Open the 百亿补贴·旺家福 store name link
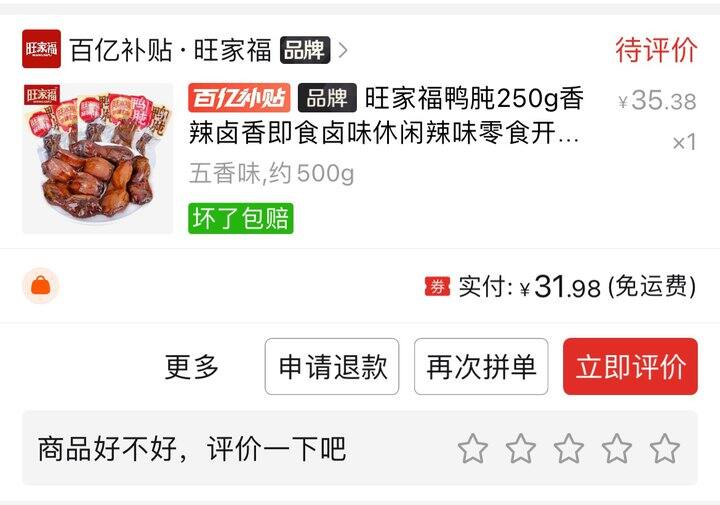The width and height of the screenshot is (720, 505). coord(170,50)
